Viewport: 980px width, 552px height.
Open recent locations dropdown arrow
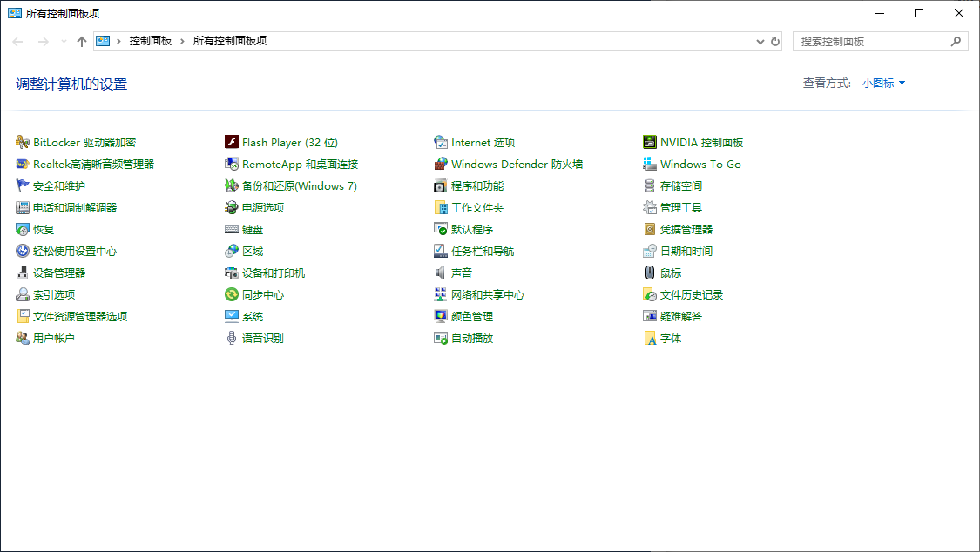tap(64, 41)
